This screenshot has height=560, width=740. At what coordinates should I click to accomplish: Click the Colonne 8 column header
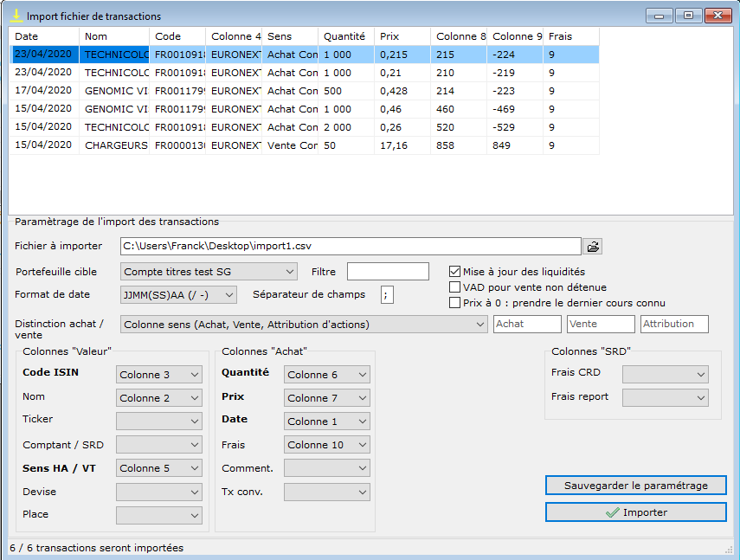click(x=458, y=36)
